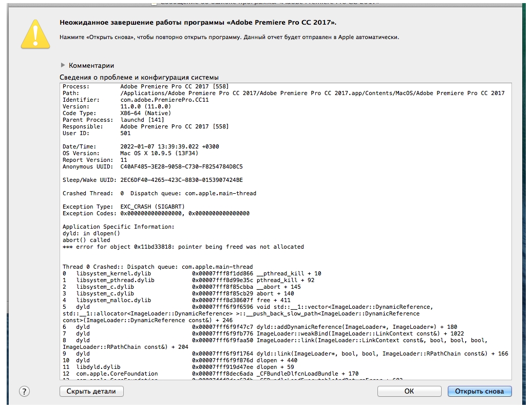The height and width of the screenshot is (410, 532).
Task: Click the Exception Type EXC_CRASH (SIGABRT) line
Action: 123,207
